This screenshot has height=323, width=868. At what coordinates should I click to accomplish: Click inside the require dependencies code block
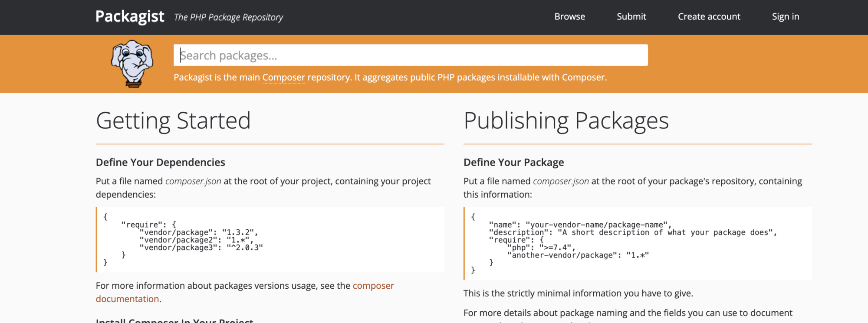pos(270,240)
